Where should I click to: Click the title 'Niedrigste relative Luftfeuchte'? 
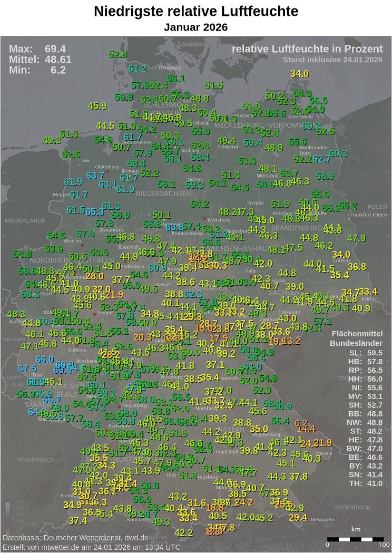click(196, 12)
